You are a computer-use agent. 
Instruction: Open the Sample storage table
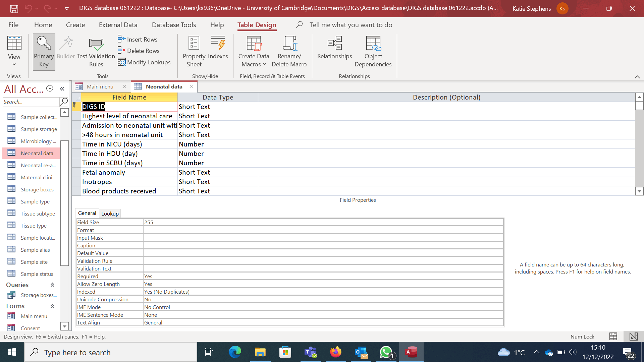coord(39,129)
